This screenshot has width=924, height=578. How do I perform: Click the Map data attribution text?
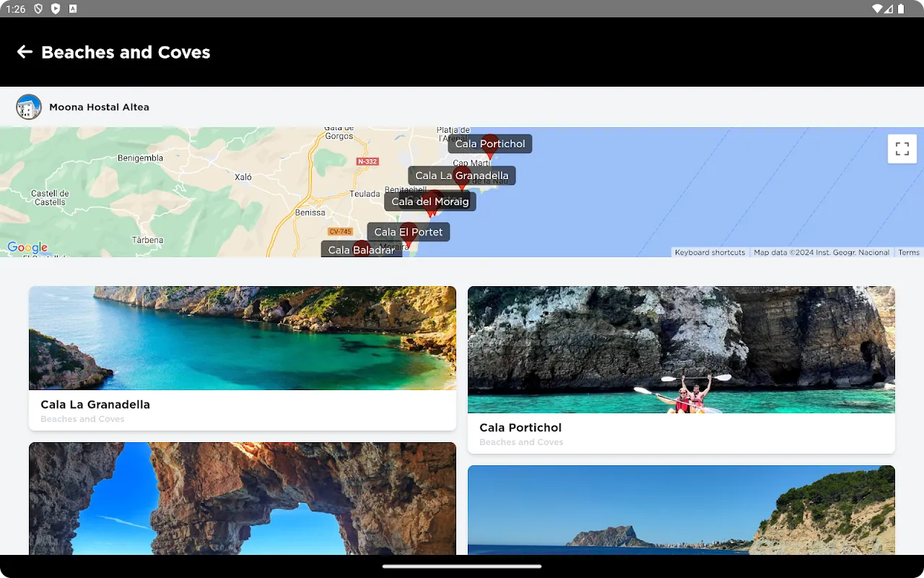coord(821,252)
